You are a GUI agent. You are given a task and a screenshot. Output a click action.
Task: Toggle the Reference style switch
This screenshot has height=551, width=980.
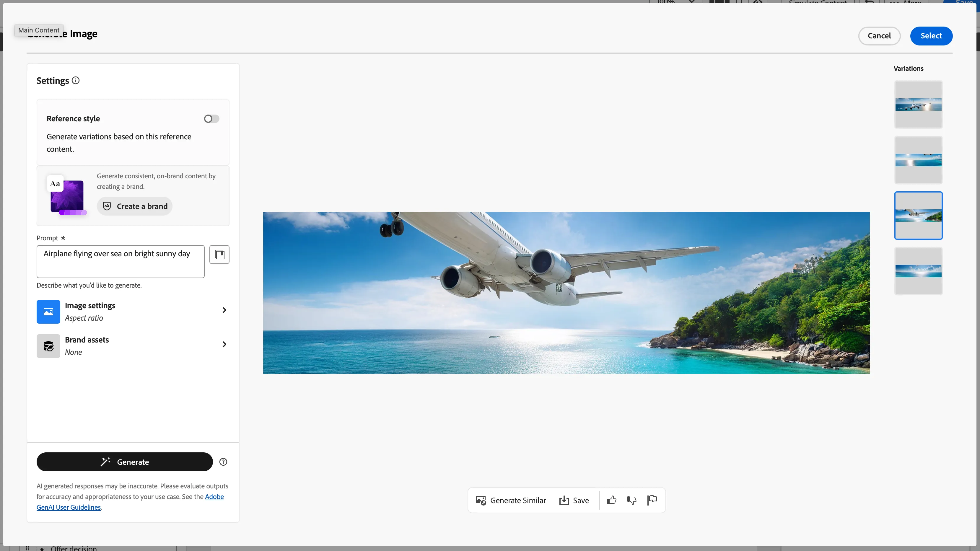(x=211, y=119)
